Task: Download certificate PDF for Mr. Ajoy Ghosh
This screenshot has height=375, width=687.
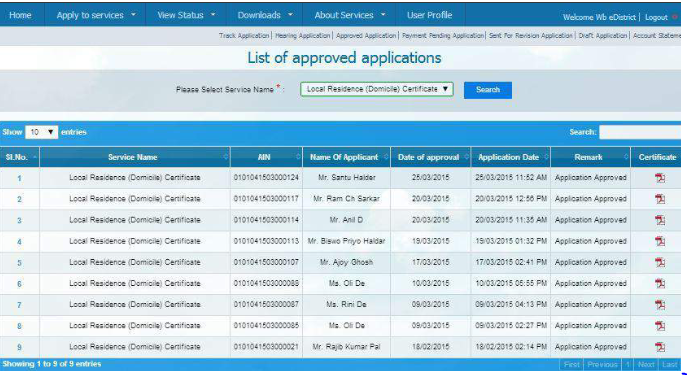Action: tap(660, 262)
